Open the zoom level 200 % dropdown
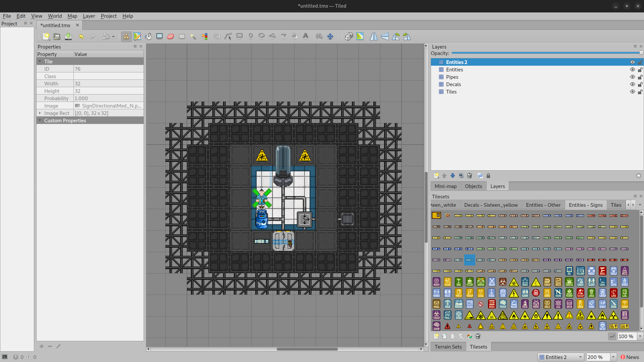 (613, 357)
